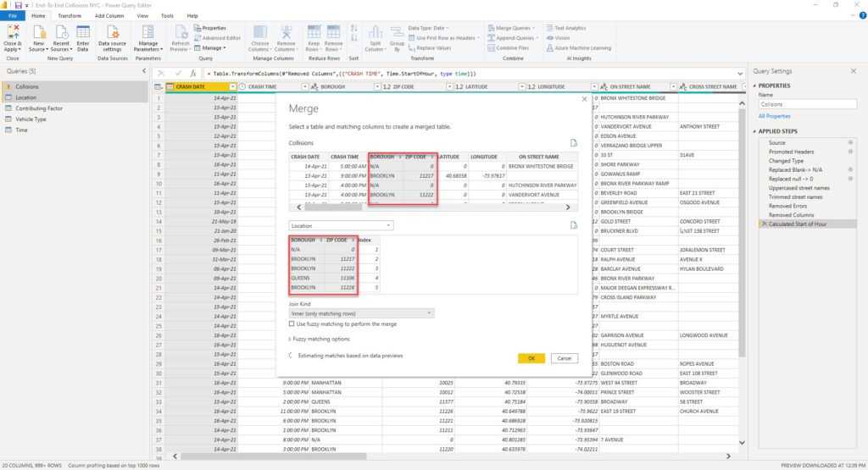Expand the formula bar chevron
Screen dimensions: 868x470
coord(740,74)
